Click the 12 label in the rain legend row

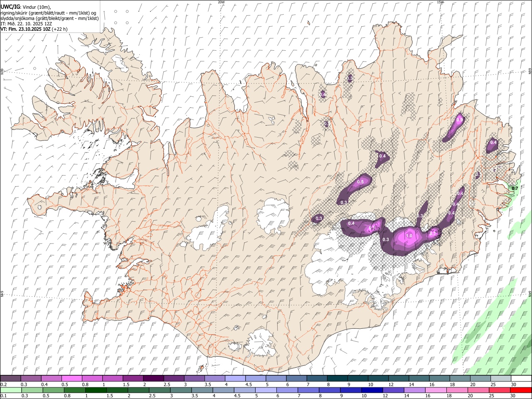coord(385,396)
